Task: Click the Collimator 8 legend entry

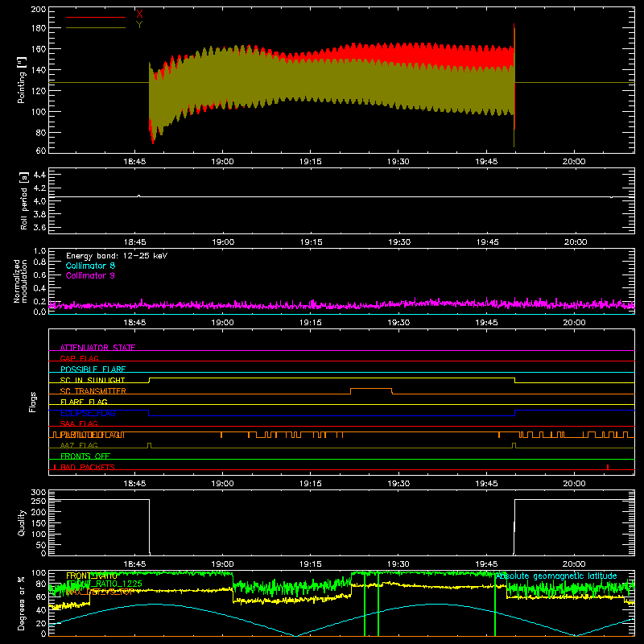Action: click(90, 266)
